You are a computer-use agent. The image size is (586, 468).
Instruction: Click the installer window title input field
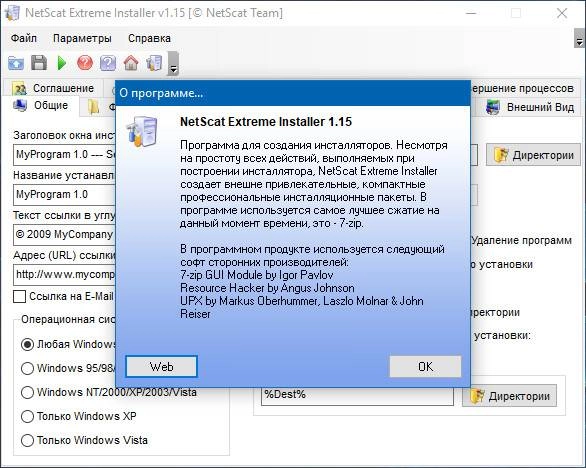click(x=64, y=155)
